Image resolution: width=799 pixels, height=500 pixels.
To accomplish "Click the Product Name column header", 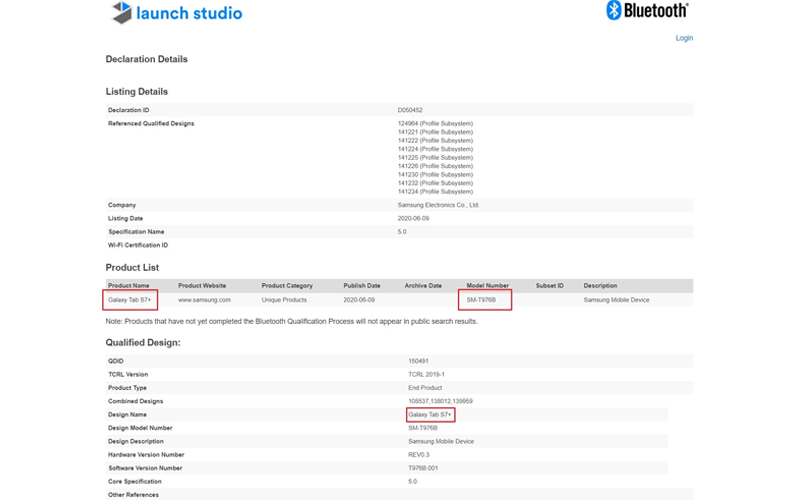I will (x=128, y=286).
